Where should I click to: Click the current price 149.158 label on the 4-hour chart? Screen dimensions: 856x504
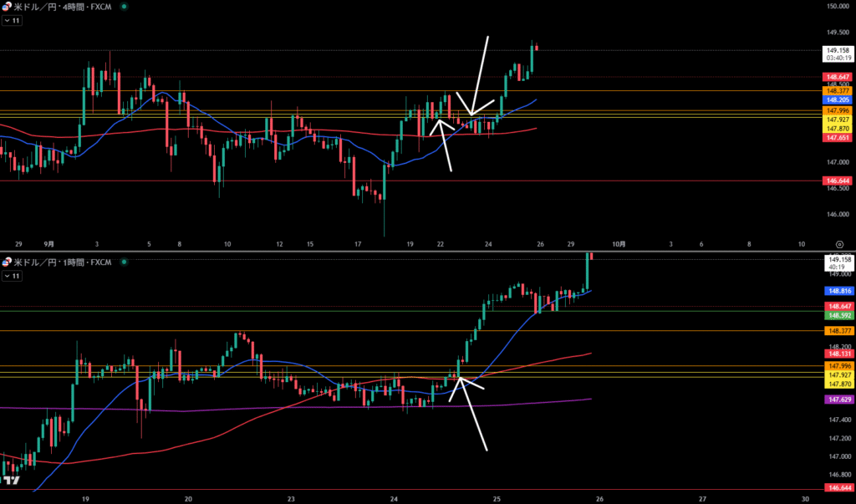[838, 49]
